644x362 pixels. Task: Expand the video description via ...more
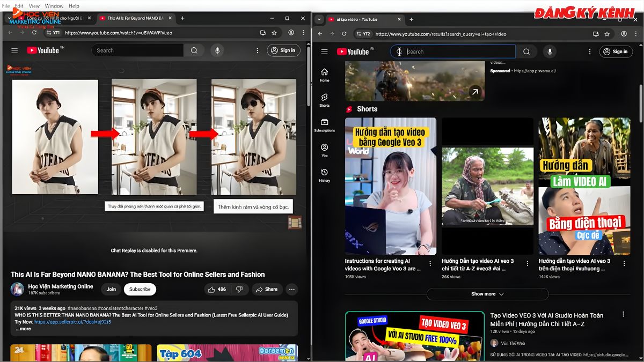click(23, 328)
